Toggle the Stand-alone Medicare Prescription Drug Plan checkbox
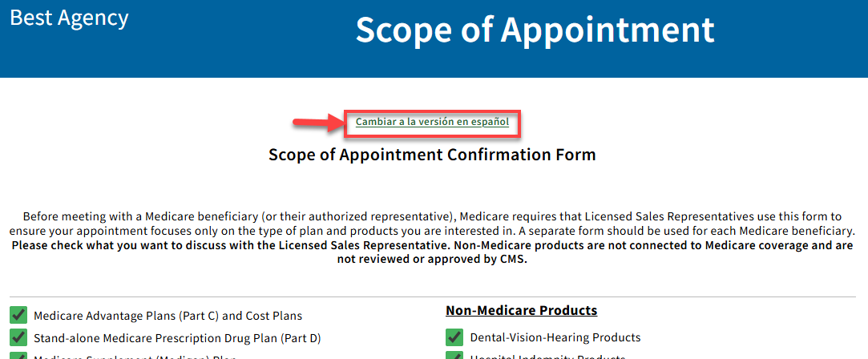 click(x=18, y=337)
